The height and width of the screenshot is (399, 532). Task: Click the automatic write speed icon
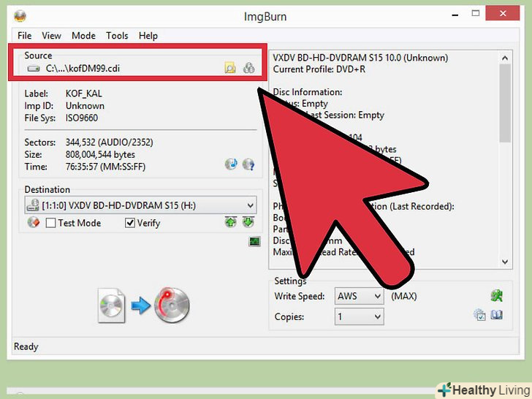[497, 295]
